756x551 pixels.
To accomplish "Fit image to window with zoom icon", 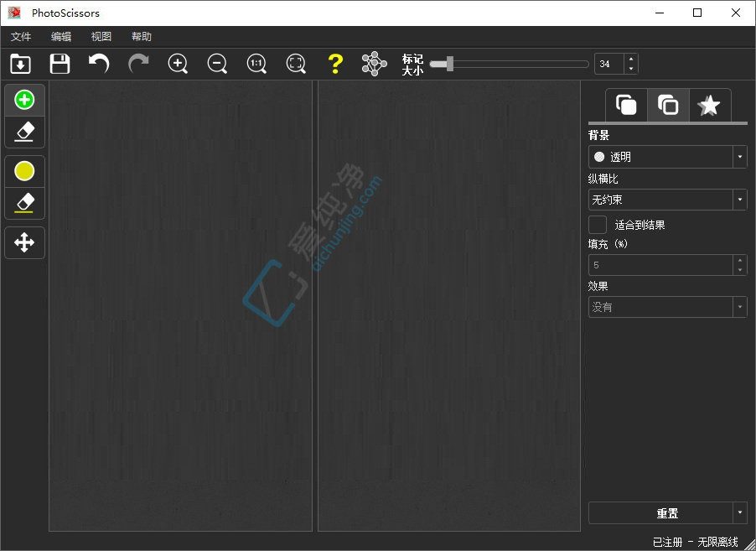I will click(x=296, y=64).
